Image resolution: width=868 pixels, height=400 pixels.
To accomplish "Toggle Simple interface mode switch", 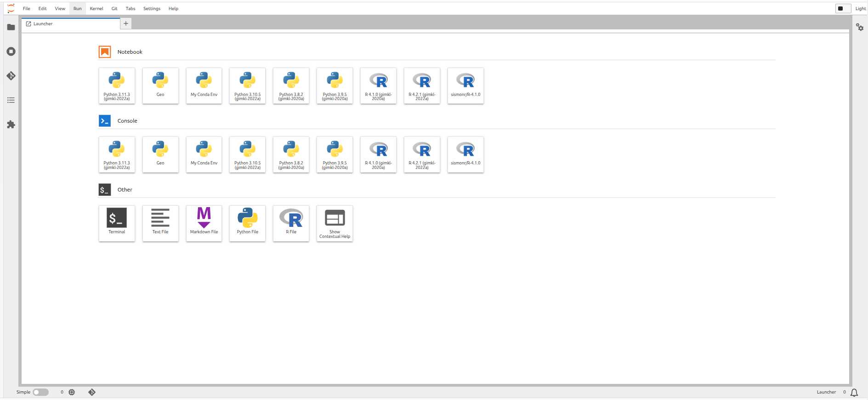I will pyautogui.click(x=40, y=392).
